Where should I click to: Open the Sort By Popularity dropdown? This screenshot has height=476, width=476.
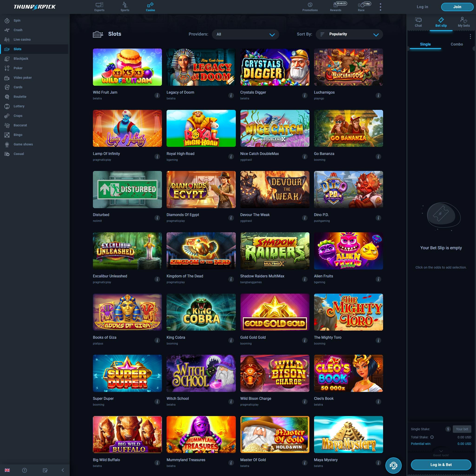pos(349,34)
